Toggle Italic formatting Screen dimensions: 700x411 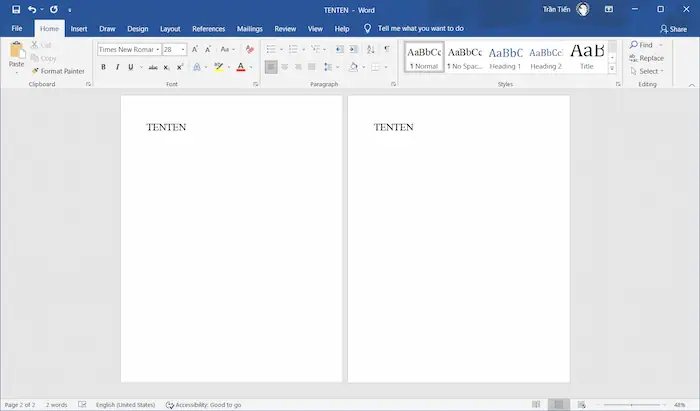[117, 67]
